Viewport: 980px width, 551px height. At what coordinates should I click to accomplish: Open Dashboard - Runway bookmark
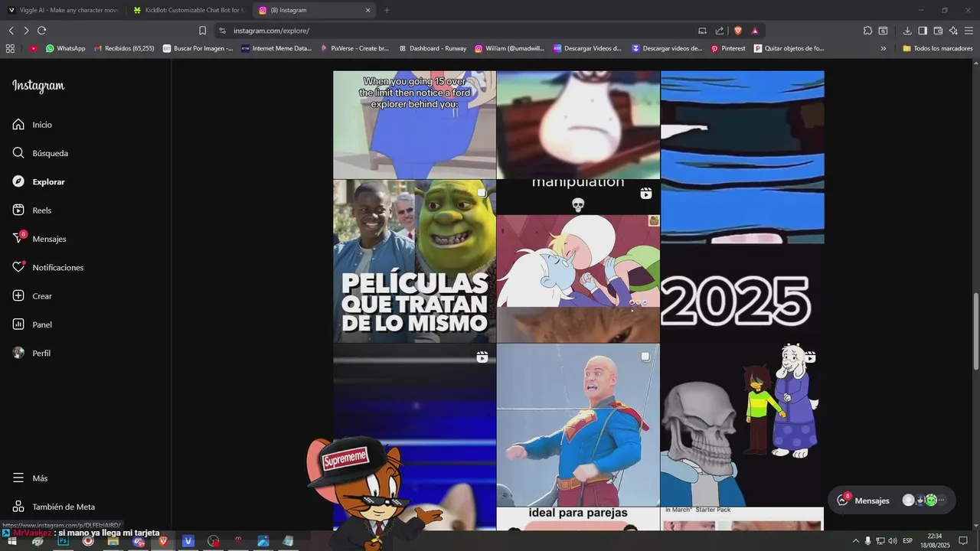click(433, 48)
